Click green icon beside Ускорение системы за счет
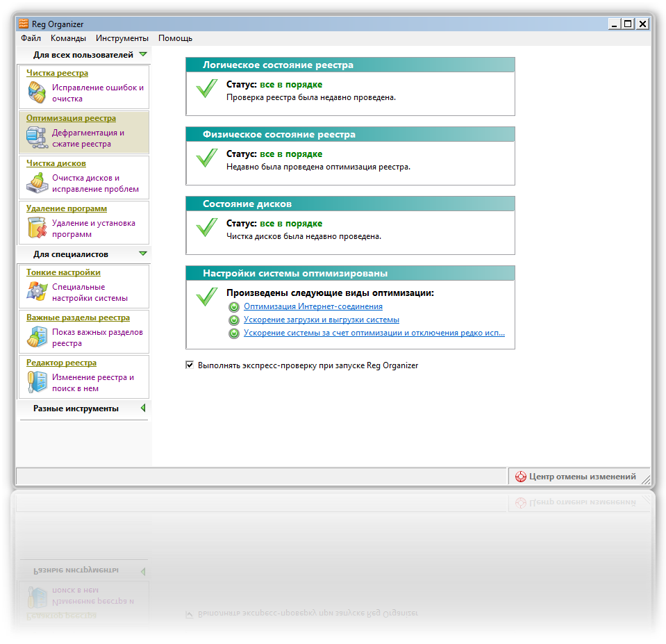 click(233, 333)
